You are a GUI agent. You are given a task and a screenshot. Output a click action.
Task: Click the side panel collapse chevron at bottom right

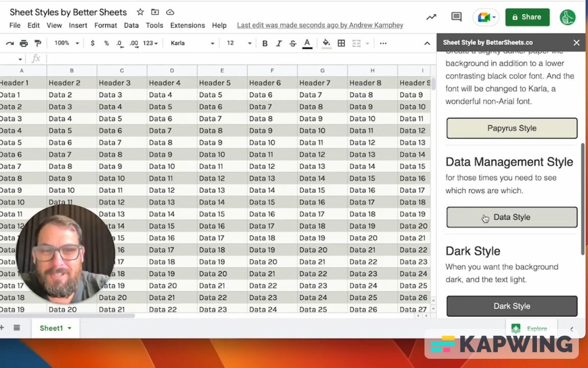572,329
